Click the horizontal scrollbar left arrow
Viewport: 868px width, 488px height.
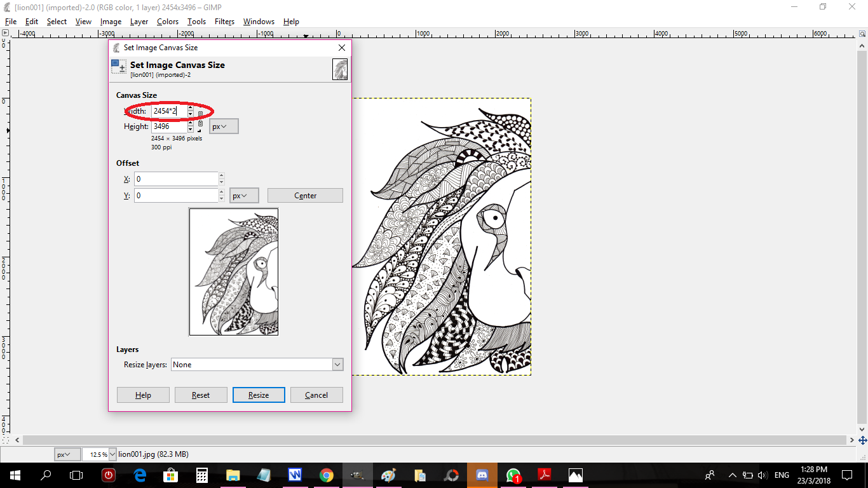pos(17,440)
